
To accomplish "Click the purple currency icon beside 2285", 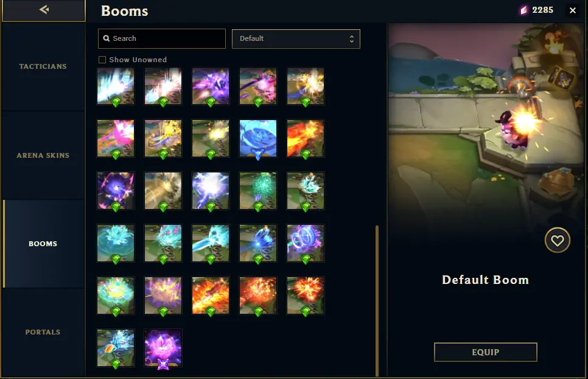I will click(524, 10).
